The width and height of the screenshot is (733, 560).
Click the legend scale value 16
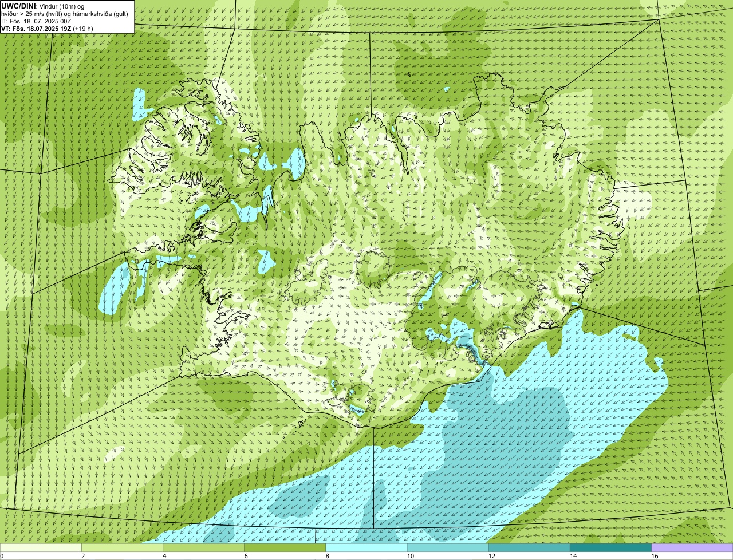655,556
